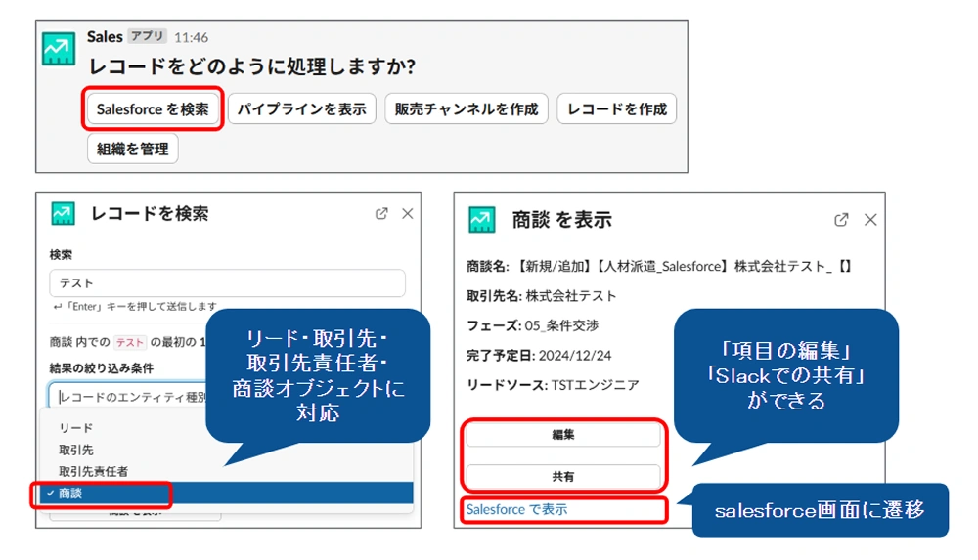Open the Salesforce で表示 link
The height and width of the screenshot is (560, 978).
(517, 509)
